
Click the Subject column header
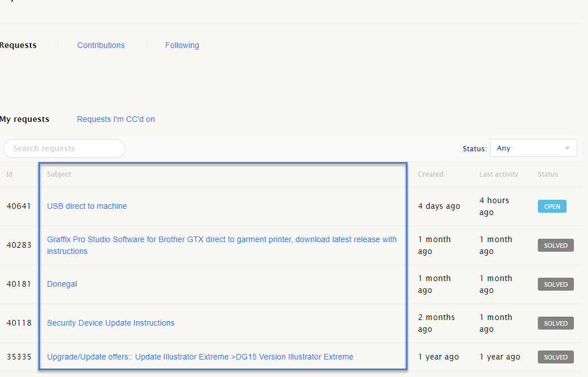[x=59, y=174]
